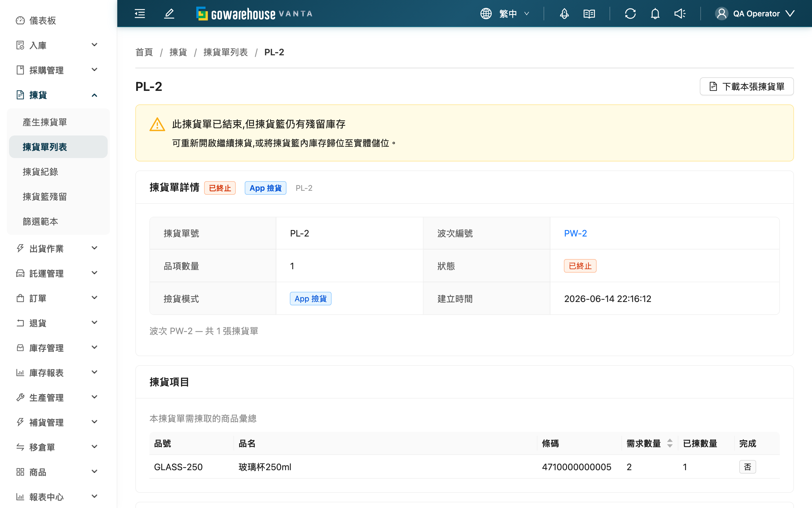
Task: Expand the 訂單 menu chevron
Action: (x=95, y=298)
